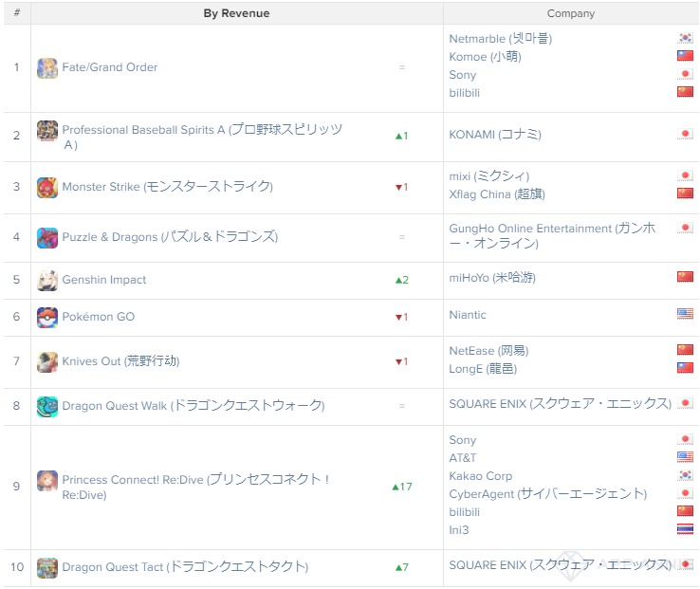Open the Puzzle & Dragons game link
Image resolution: width=700 pixels, height=589 pixels.
pos(170,236)
